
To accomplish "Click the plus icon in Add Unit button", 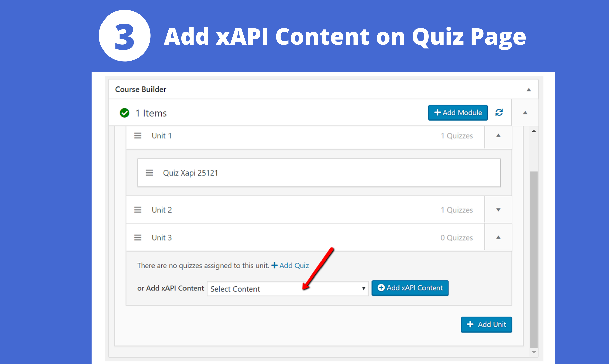I will click(470, 324).
